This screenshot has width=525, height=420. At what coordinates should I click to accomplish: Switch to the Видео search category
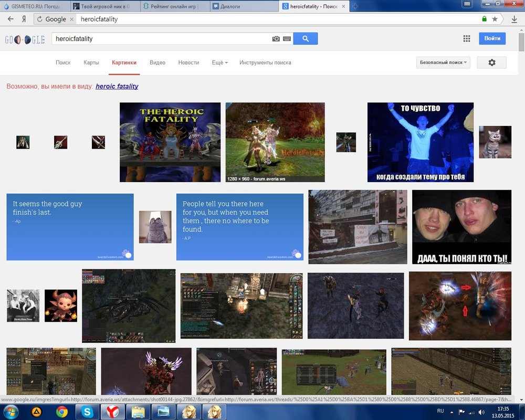pyautogui.click(x=157, y=62)
